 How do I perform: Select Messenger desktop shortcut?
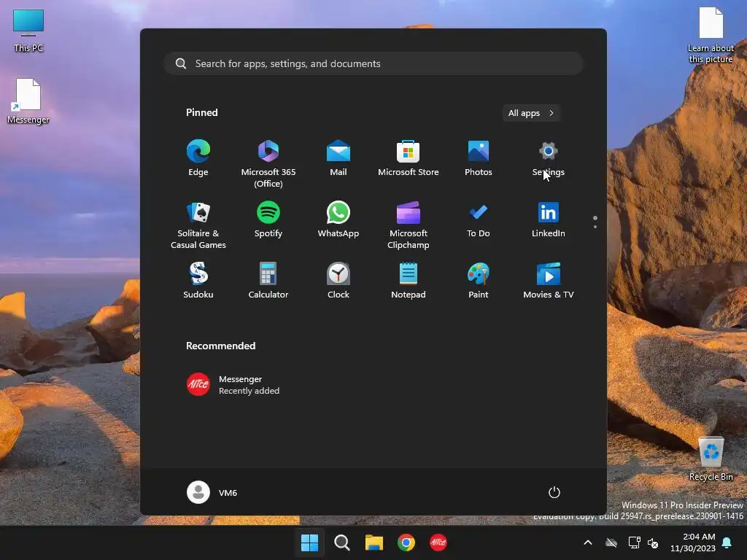click(28, 101)
